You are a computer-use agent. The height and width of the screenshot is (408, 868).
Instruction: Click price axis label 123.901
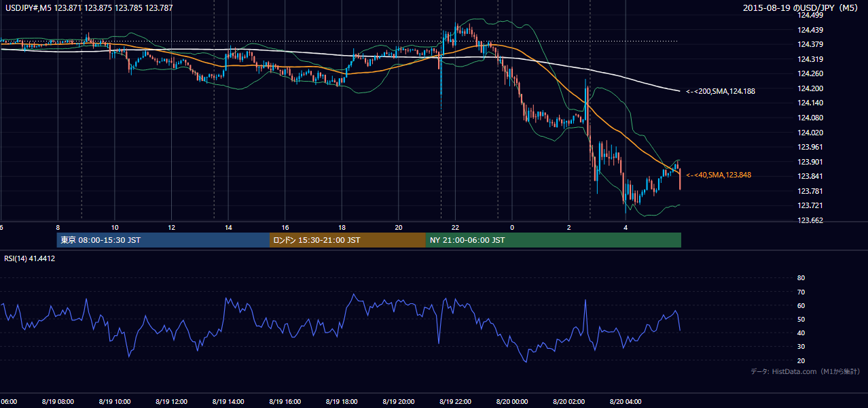810,162
